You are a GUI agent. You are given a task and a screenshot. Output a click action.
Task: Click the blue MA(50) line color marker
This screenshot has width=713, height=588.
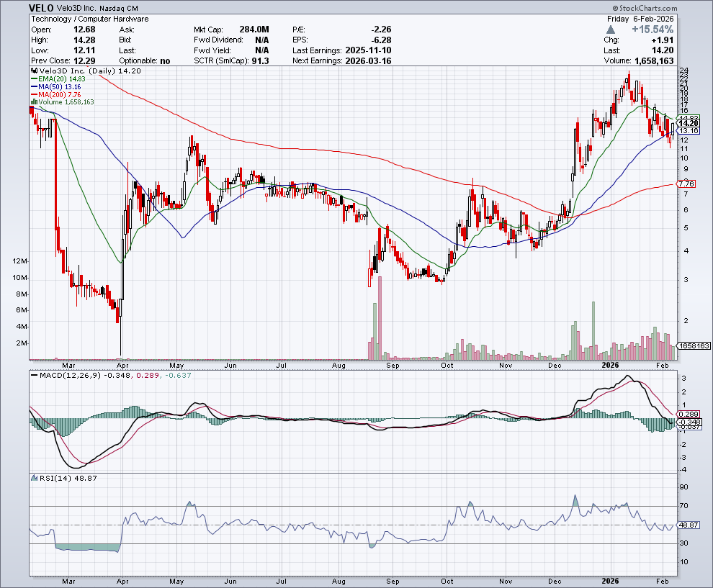pyautogui.click(x=34, y=87)
